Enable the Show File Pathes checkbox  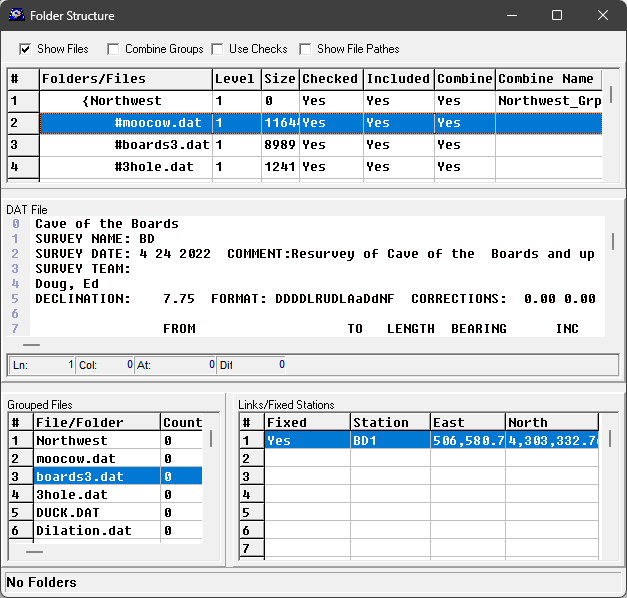pos(306,49)
